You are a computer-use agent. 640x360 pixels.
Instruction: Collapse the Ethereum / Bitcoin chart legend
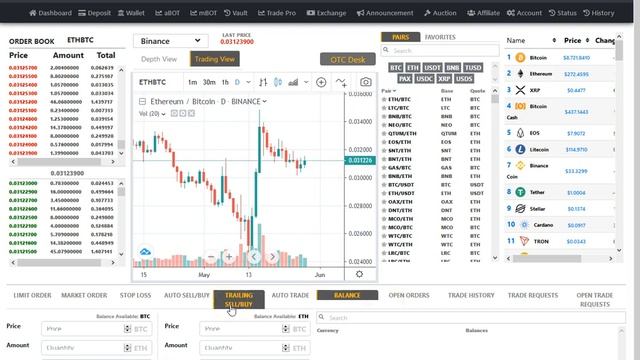click(142, 101)
